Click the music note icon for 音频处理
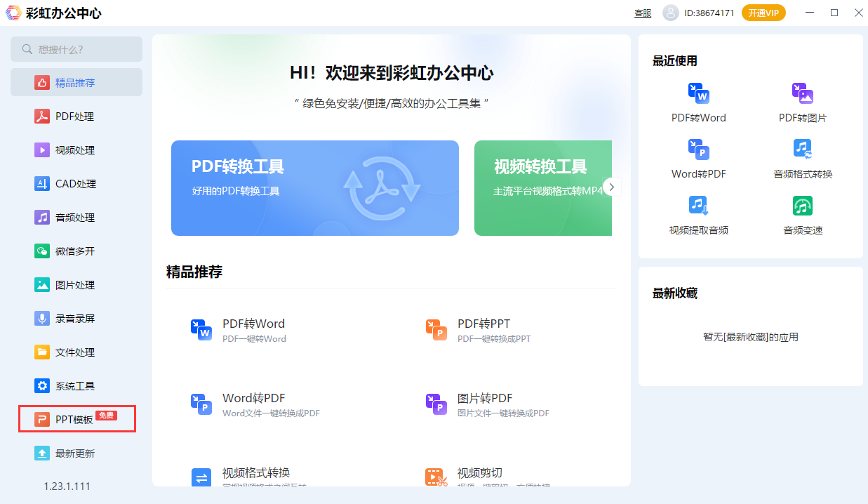The image size is (868, 504). (x=42, y=218)
